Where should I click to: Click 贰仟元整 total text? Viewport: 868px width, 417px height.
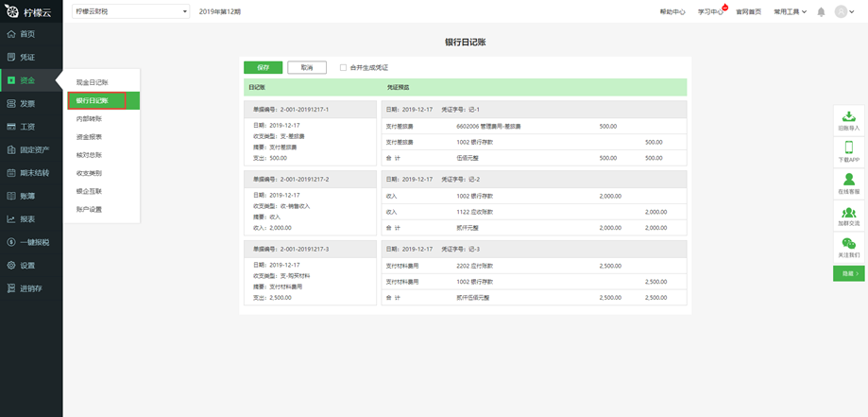pyautogui.click(x=467, y=227)
